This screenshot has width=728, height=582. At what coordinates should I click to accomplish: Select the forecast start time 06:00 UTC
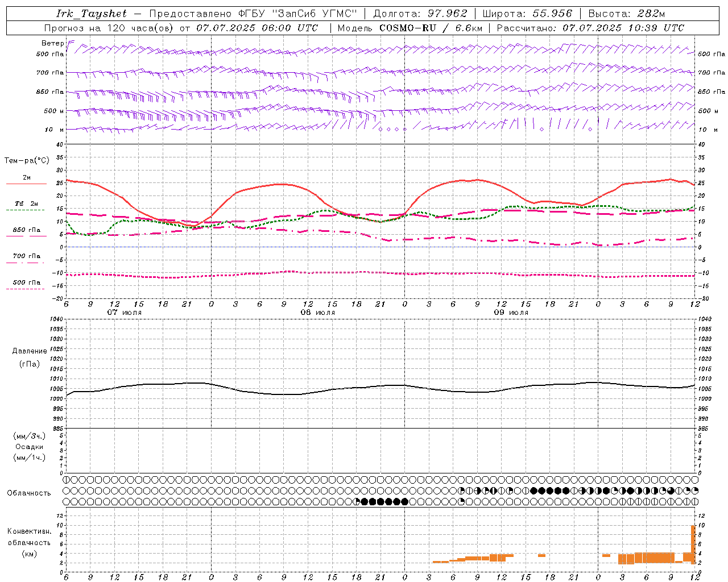291,28
